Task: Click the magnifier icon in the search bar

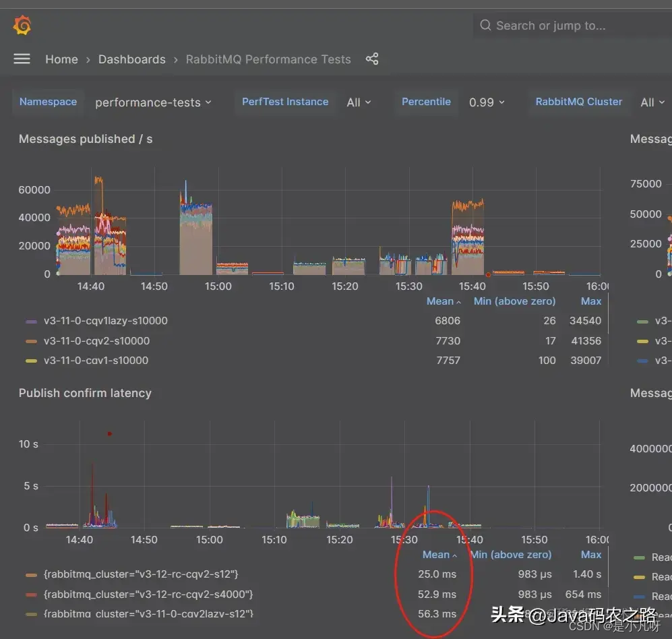Action: click(485, 25)
